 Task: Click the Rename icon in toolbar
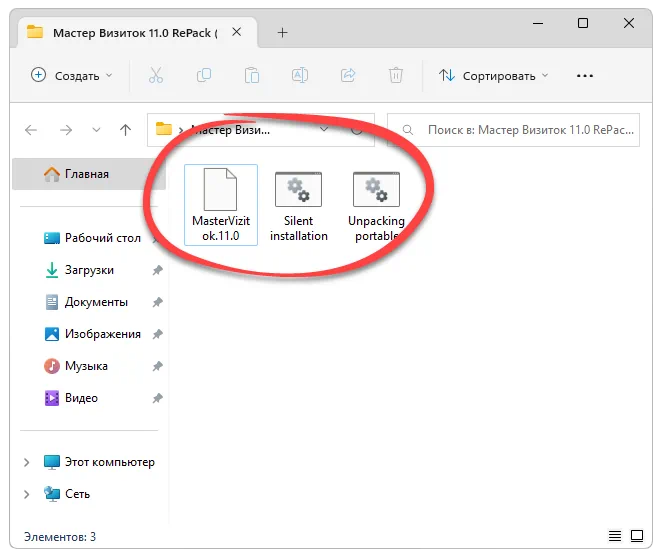click(x=300, y=75)
